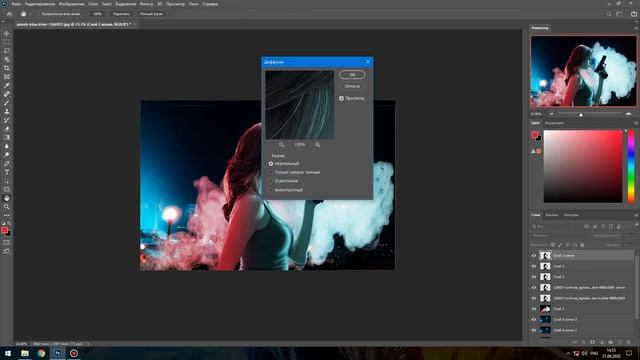The width and height of the screenshot is (640, 360).
Task: Open the layer Opacity dropdown
Action: click(628, 236)
